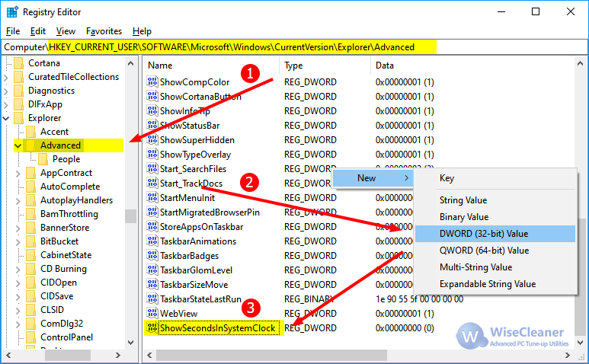This screenshot has height=364, width=589.
Task: Click tree pane horizontal scroll left arrow
Action: (x=8, y=355)
